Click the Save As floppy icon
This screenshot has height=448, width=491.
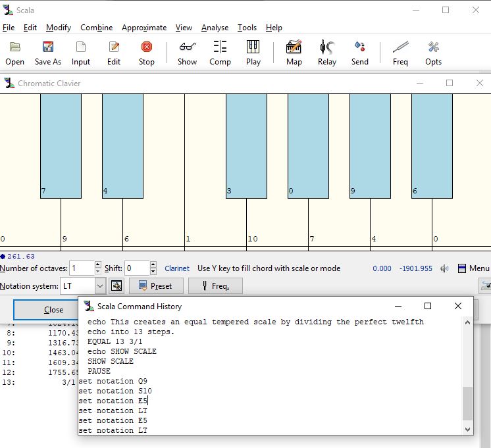pyautogui.click(x=47, y=47)
